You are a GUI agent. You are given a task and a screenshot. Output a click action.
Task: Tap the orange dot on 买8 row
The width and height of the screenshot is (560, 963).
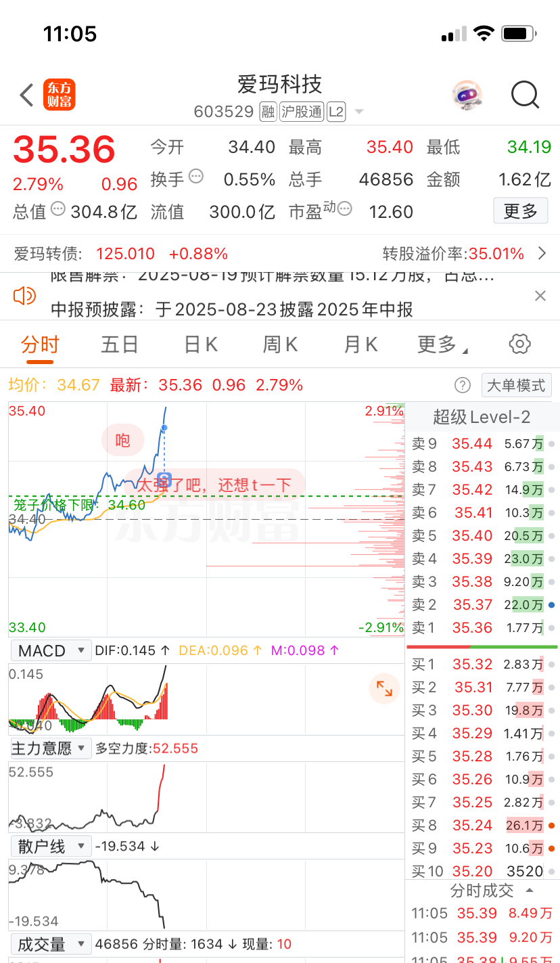tap(553, 825)
